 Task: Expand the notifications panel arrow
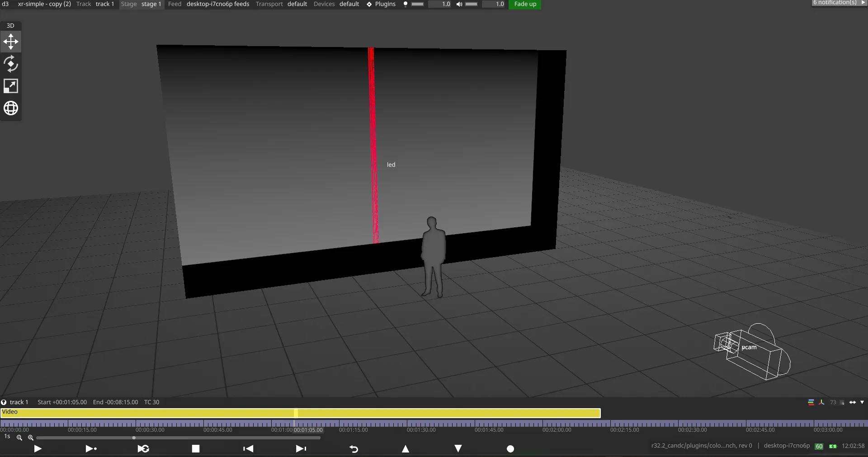coord(863,3)
